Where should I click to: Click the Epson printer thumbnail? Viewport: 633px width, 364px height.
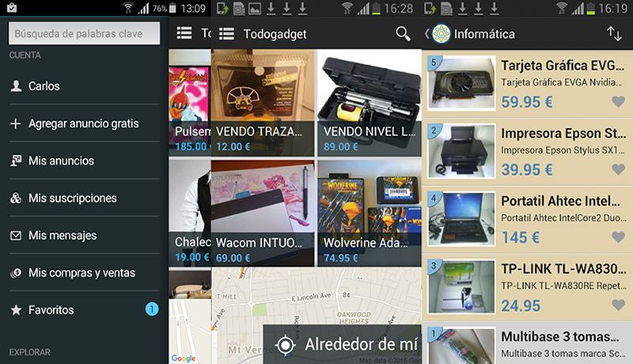(461, 151)
